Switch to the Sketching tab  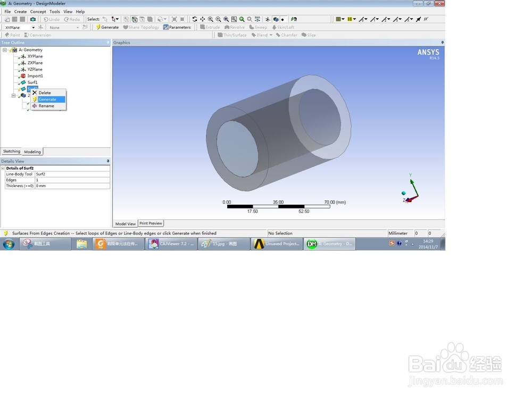pos(12,151)
